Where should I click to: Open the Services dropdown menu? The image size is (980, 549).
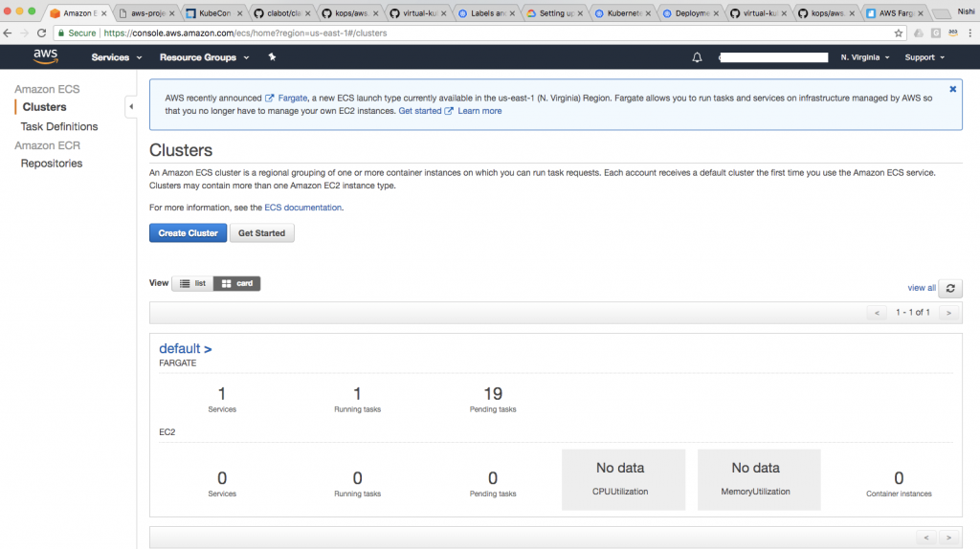coord(116,57)
